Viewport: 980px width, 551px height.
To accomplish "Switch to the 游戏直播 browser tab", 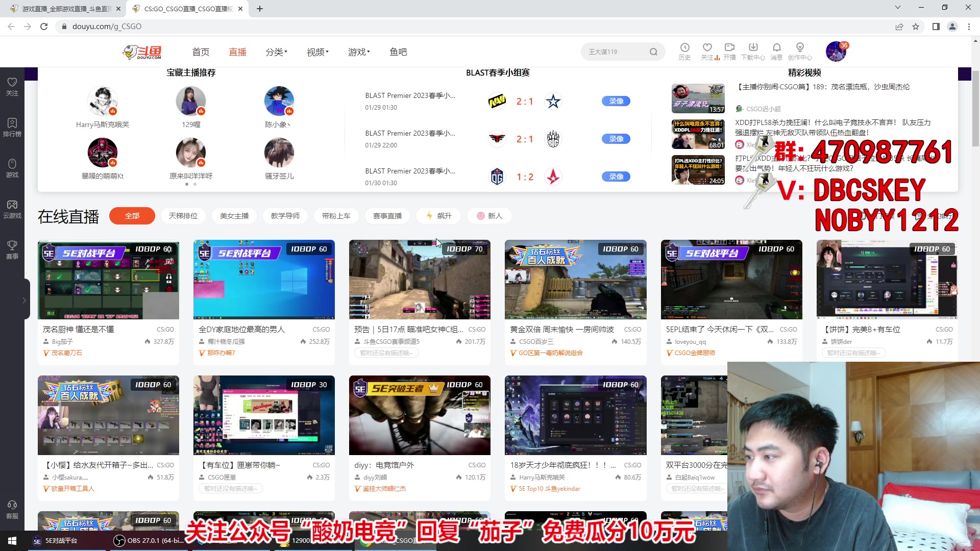I will pos(65,9).
